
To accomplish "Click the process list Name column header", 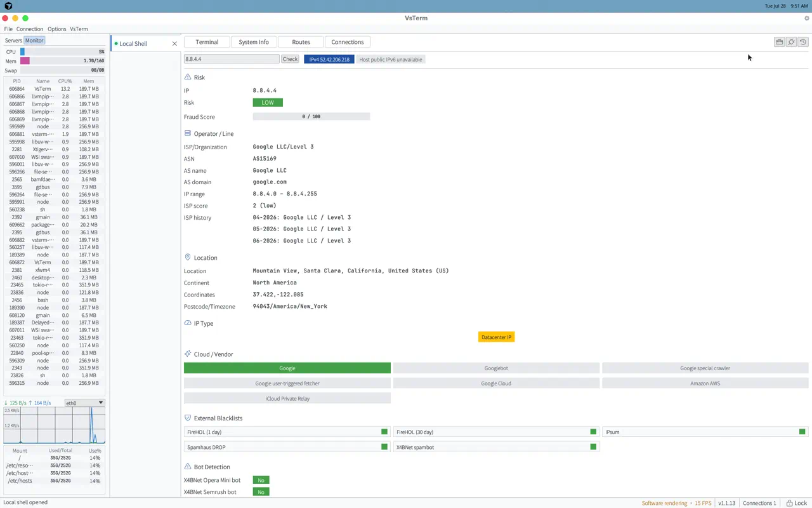I will [x=43, y=81].
